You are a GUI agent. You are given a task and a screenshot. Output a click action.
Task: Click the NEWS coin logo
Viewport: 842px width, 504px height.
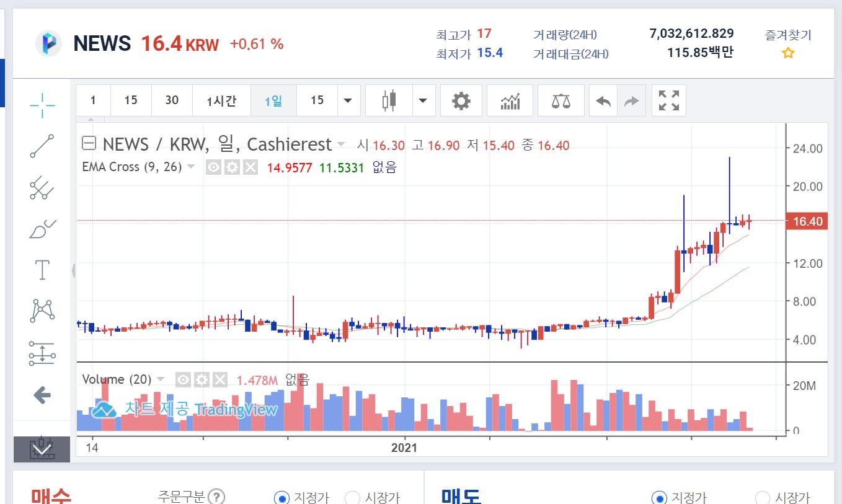point(48,43)
